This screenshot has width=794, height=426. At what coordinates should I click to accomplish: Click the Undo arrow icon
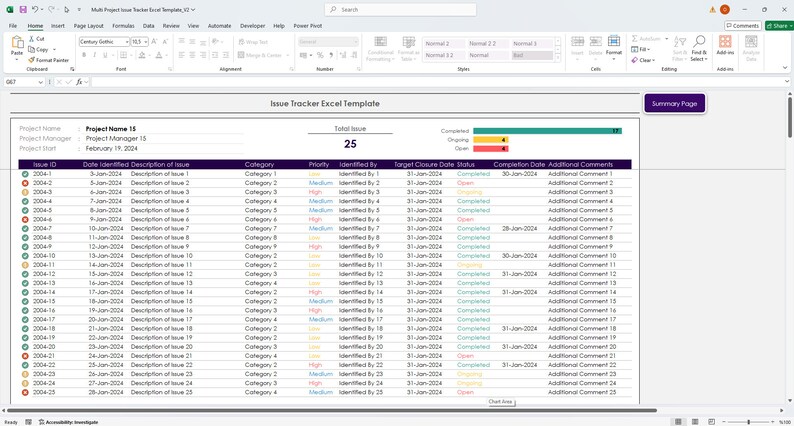click(x=35, y=10)
